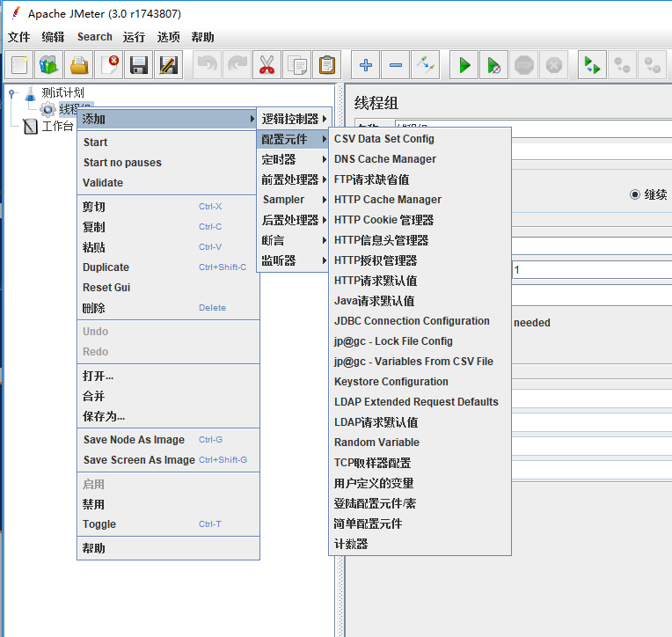Click the Save As pencil icon
Image resolution: width=672 pixels, height=637 pixels.
point(169,65)
